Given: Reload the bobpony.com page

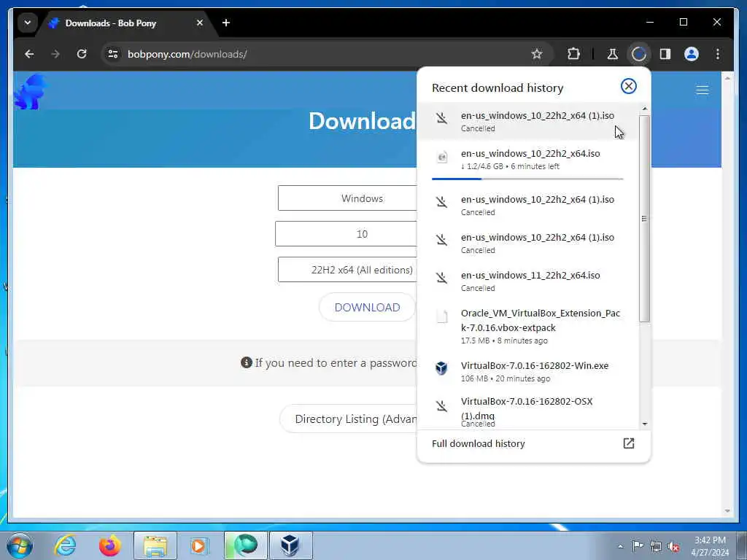Looking at the screenshot, I should (x=82, y=54).
